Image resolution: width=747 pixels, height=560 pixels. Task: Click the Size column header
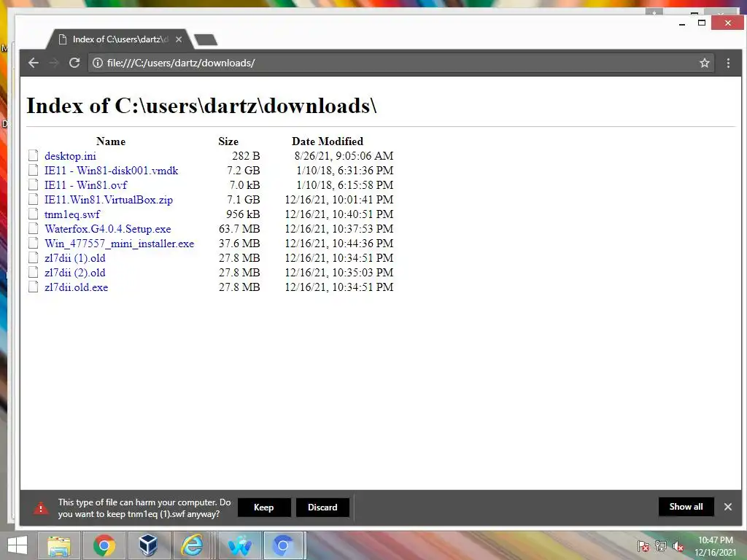[x=228, y=141]
